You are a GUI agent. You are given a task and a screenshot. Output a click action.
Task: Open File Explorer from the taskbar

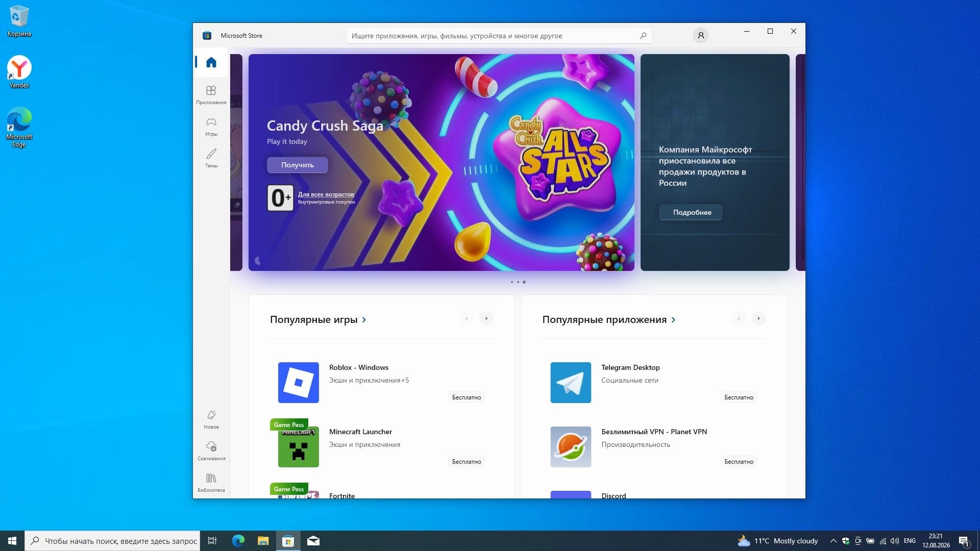(263, 541)
